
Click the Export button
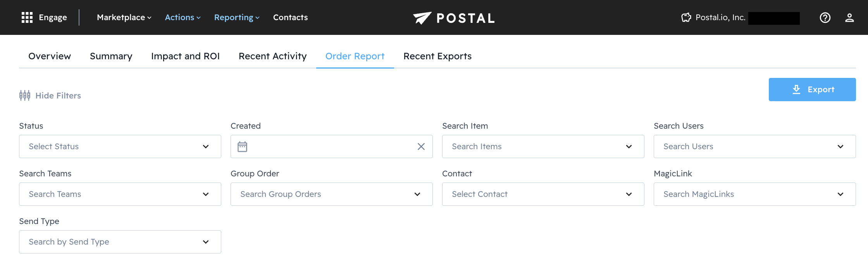tap(812, 90)
